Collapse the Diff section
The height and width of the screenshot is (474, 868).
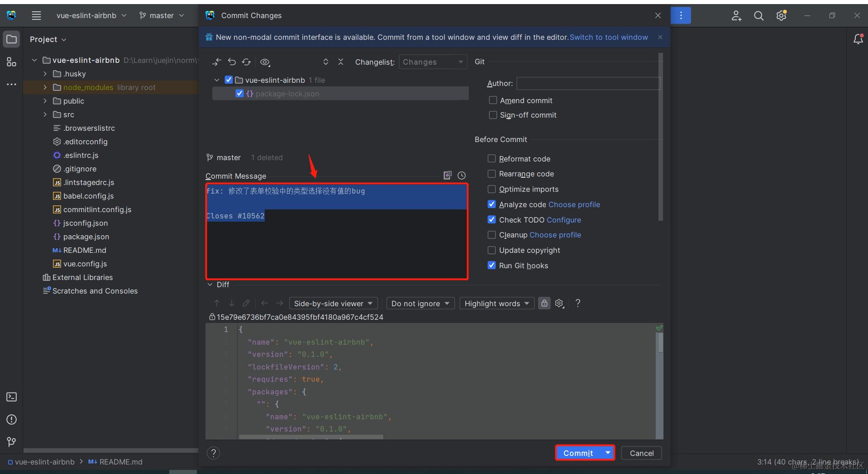210,284
